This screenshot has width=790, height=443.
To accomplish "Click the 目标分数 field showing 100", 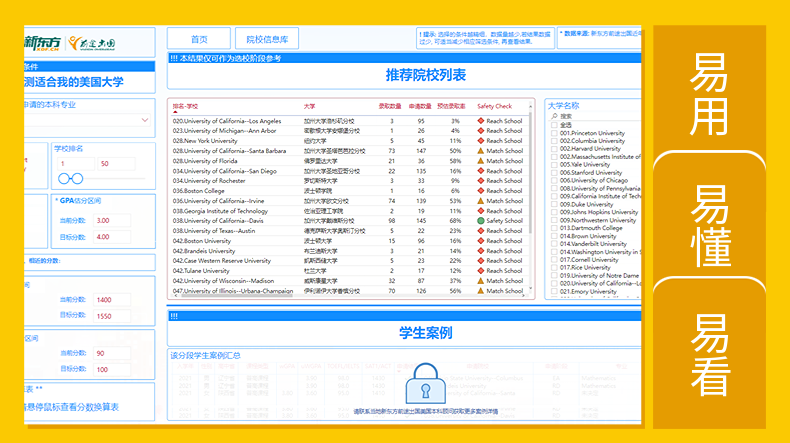I will 112,369.
